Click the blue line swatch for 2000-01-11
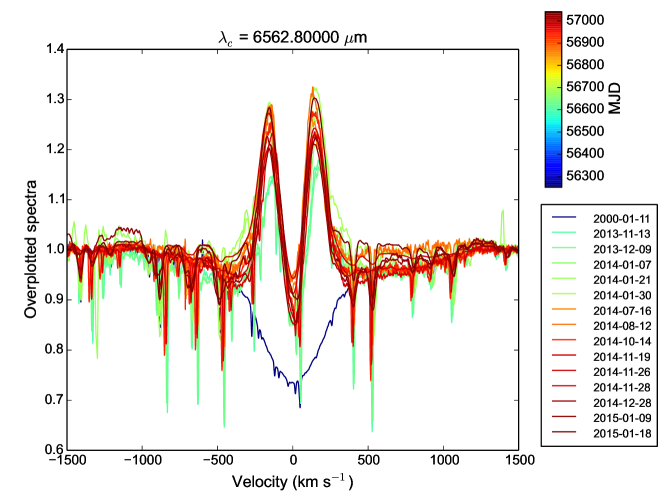This screenshot has width=664, height=501. pos(564,217)
